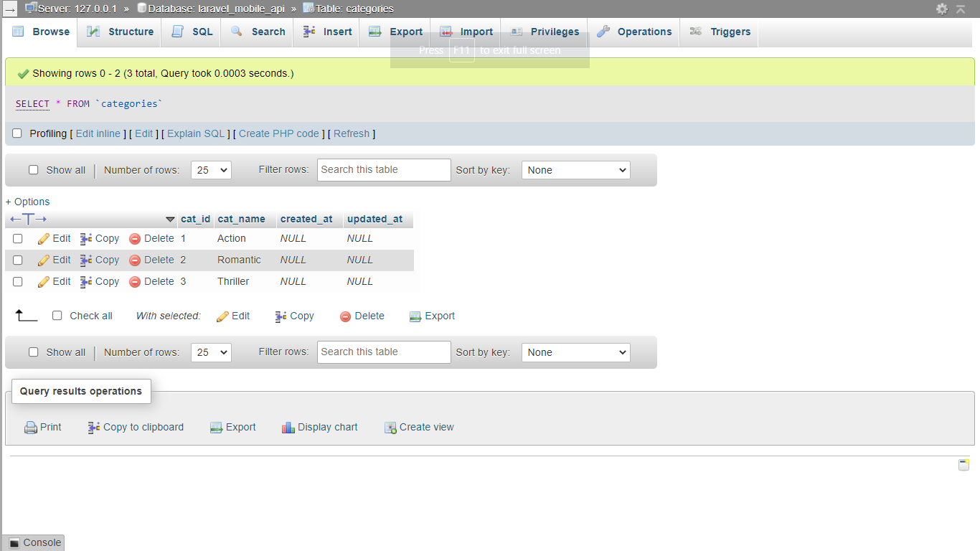Check the lower Show all checkbox
Screen dimensions: 980x551
point(34,352)
